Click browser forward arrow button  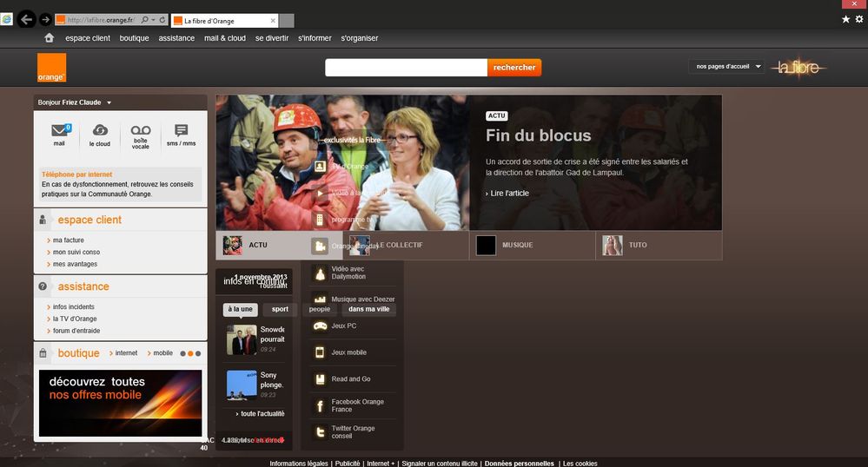point(46,20)
